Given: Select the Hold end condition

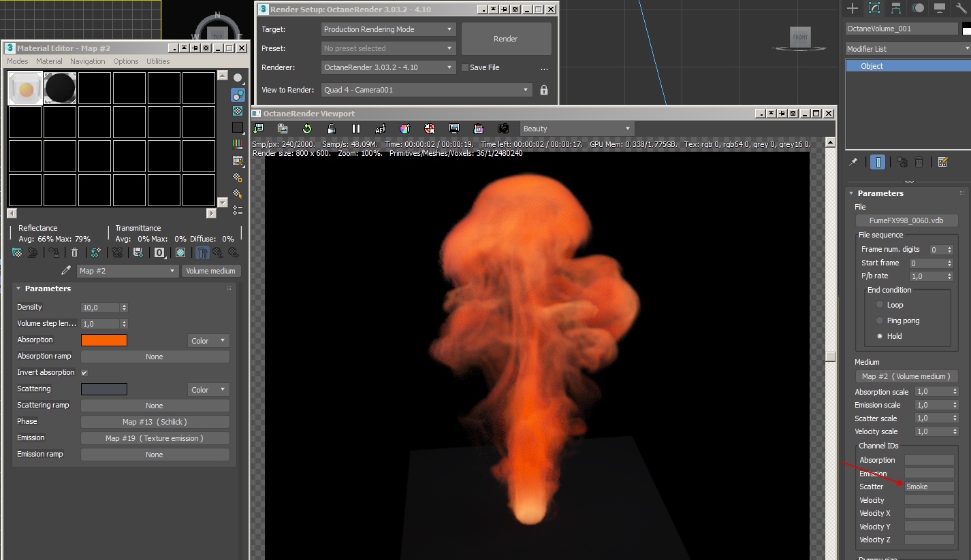Looking at the screenshot, I should (880, 336).
